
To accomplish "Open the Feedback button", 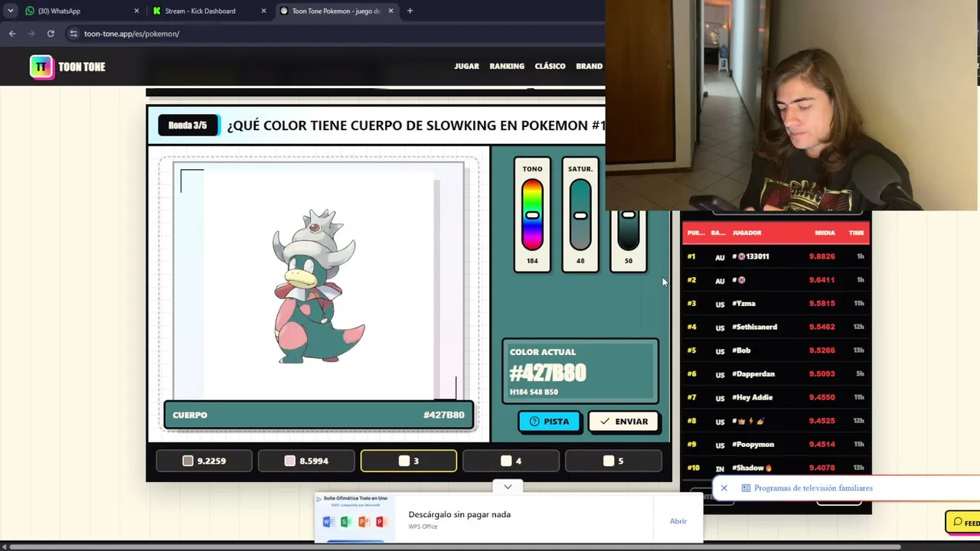I will (x=963, y=523).
